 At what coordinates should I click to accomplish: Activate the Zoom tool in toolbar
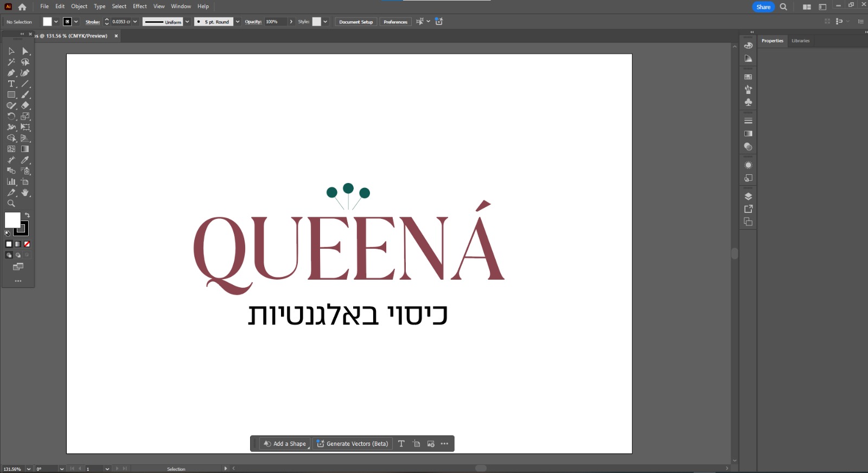[x=11, y=204]
